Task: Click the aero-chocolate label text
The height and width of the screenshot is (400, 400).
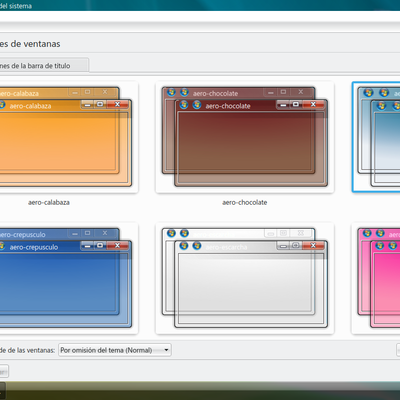Action: point(245,202)
